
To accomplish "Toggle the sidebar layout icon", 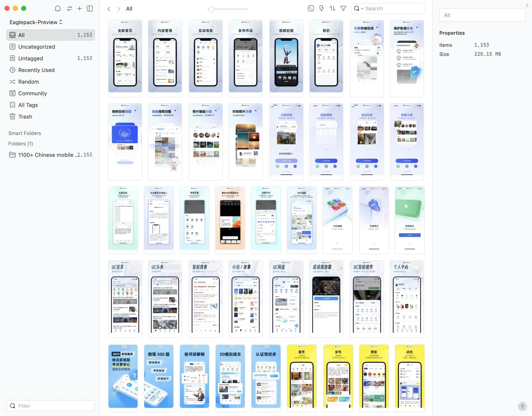I will point(90,9).
